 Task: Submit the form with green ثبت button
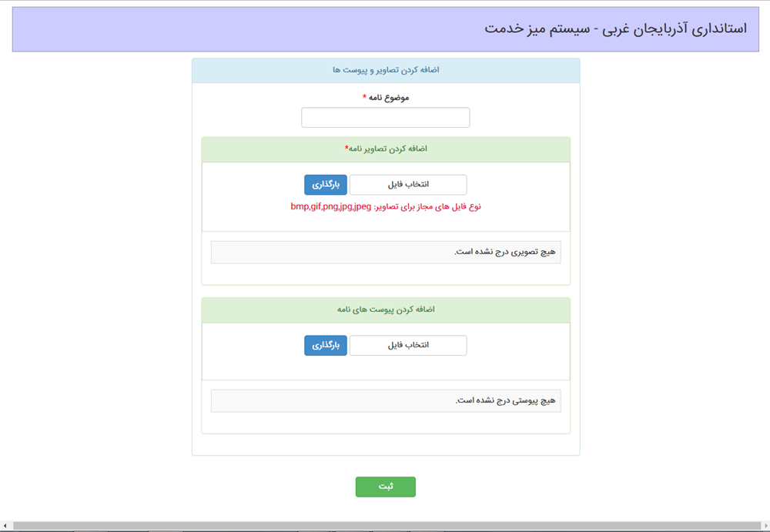[x=386, y=487]
